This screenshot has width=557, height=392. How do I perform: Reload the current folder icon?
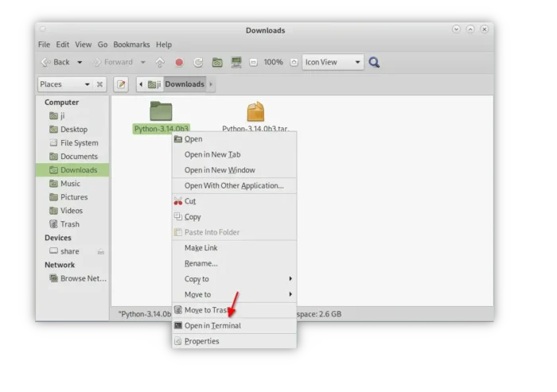point(198,63)
